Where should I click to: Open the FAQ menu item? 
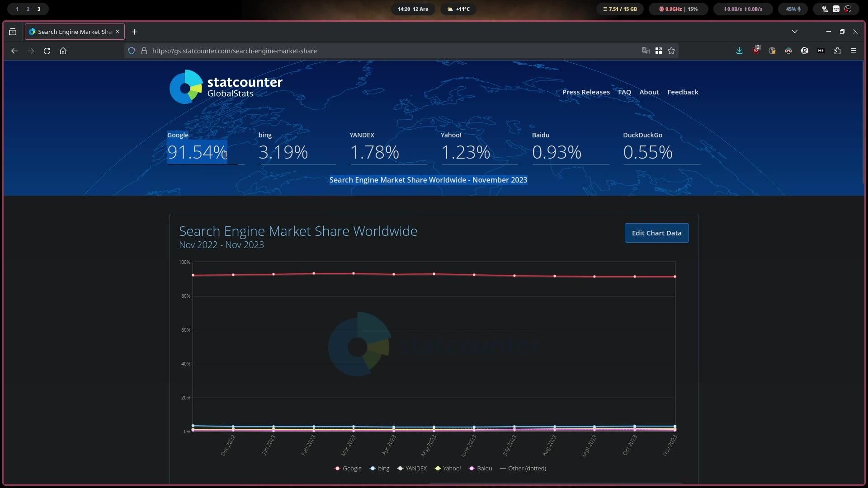coord(624,92)
